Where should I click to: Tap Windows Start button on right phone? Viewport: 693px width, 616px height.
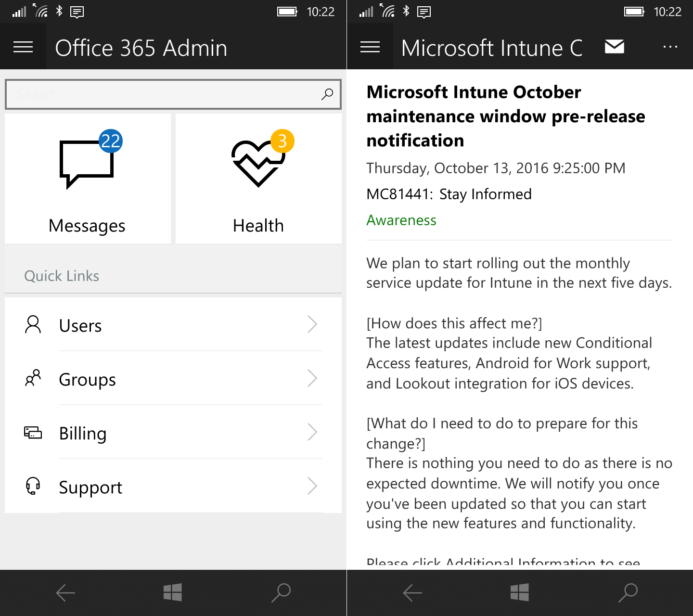coord(520,592)
